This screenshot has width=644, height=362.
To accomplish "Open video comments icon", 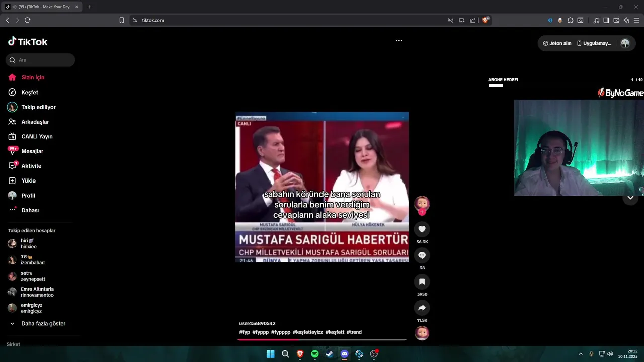I will coord(422,255).
